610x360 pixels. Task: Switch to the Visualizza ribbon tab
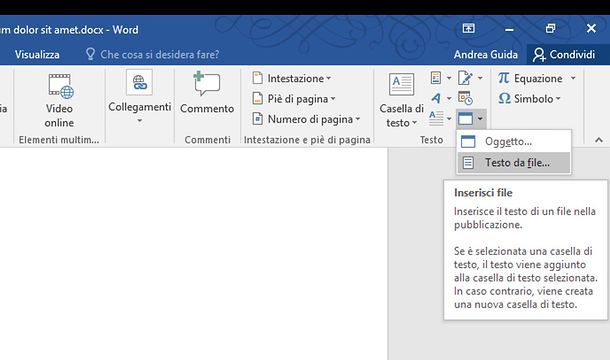tap(37, 54)
